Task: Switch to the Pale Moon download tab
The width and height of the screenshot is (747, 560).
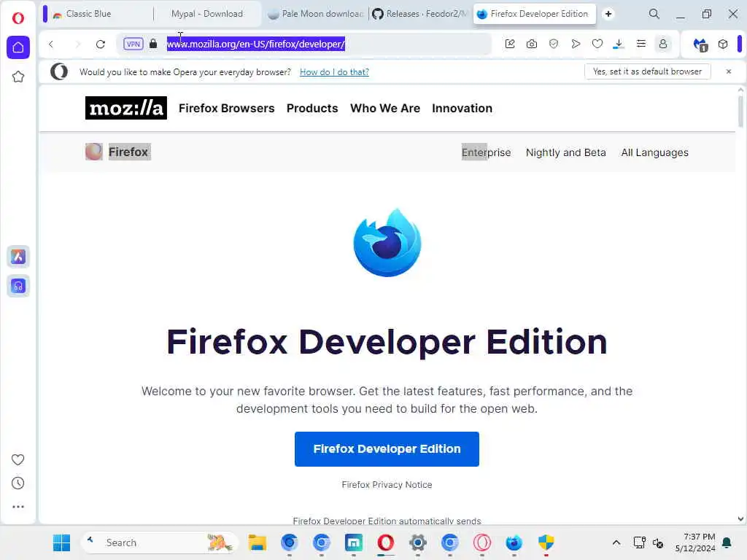Action: point(315,14)
